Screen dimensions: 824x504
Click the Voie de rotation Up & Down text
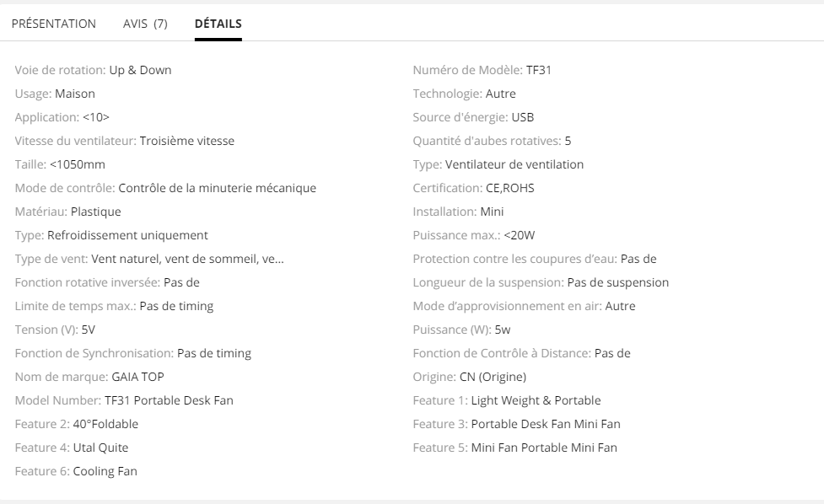140,70
